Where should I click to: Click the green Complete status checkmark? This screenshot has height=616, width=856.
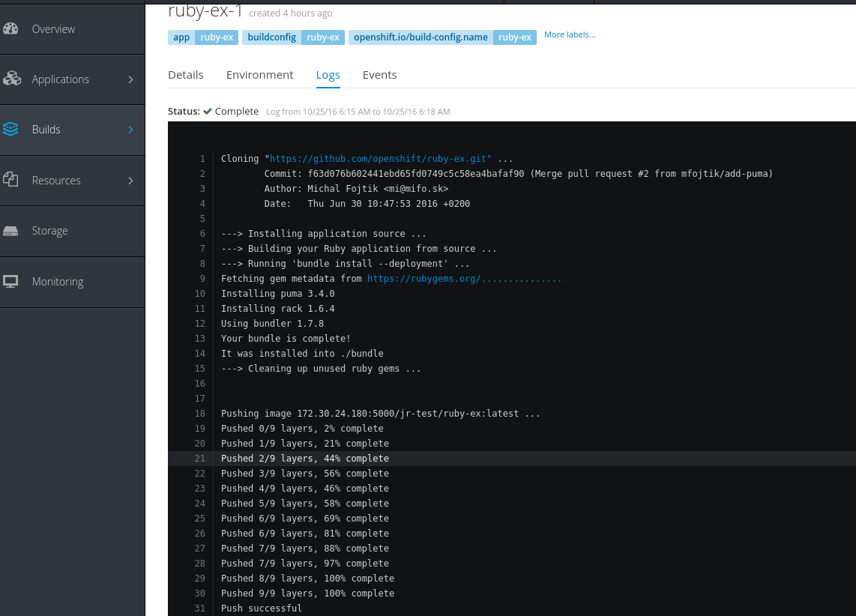tap(208, 112)
